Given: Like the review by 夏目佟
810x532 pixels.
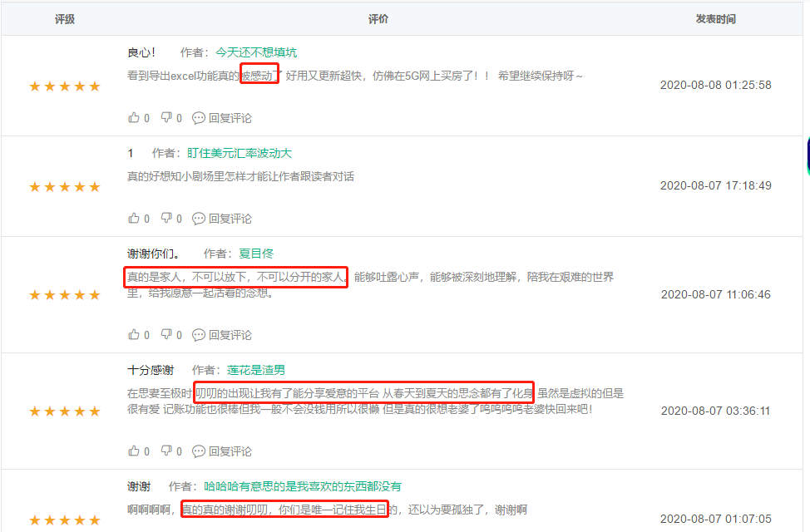Looking at the screenshot, I should click(134, 334).
